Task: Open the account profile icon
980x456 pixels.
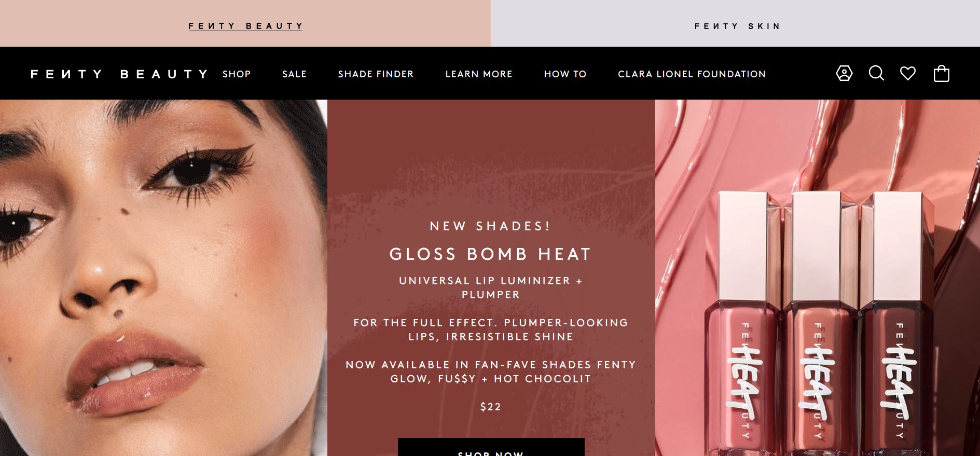Action: [x=844, y=73]
